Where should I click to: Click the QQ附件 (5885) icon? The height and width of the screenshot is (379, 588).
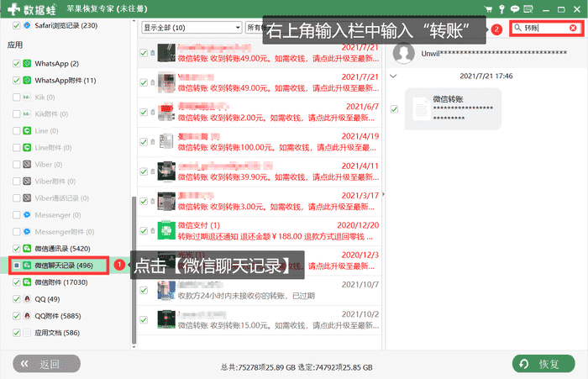(27, 316)
